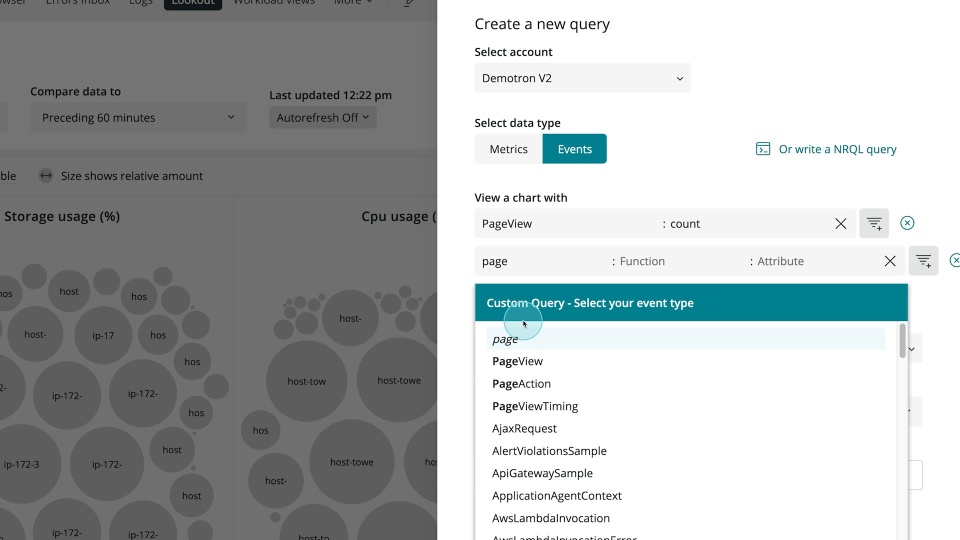Screen dimensions: 960x540
Task: Select AlertViolationsSample from the list
Action: coord(549,451)
